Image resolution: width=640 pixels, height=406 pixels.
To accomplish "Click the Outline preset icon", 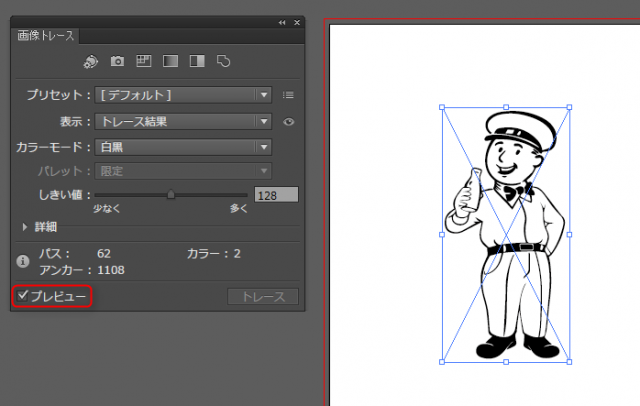I will 224,61.
